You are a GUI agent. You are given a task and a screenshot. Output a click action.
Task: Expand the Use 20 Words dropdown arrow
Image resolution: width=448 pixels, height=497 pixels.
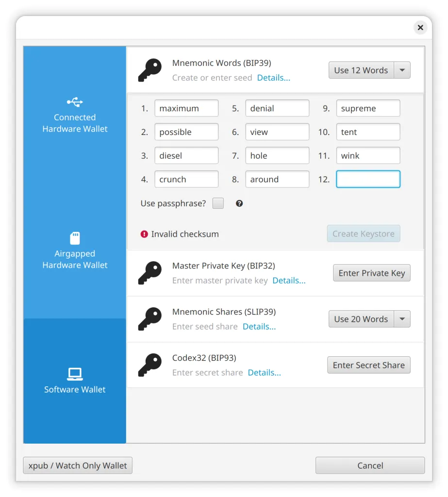coord(402,319)
